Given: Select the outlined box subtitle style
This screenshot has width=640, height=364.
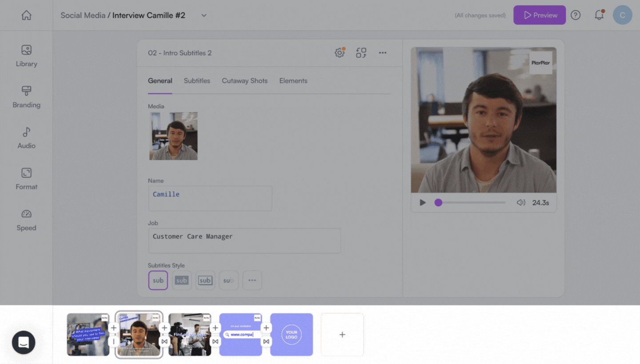Looking at the screenshot, I should (205, 281).
